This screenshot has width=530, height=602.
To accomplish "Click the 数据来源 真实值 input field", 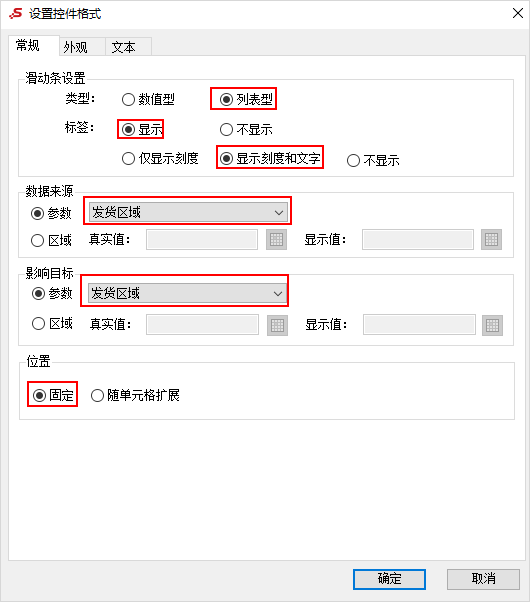I will pos(202,240).
